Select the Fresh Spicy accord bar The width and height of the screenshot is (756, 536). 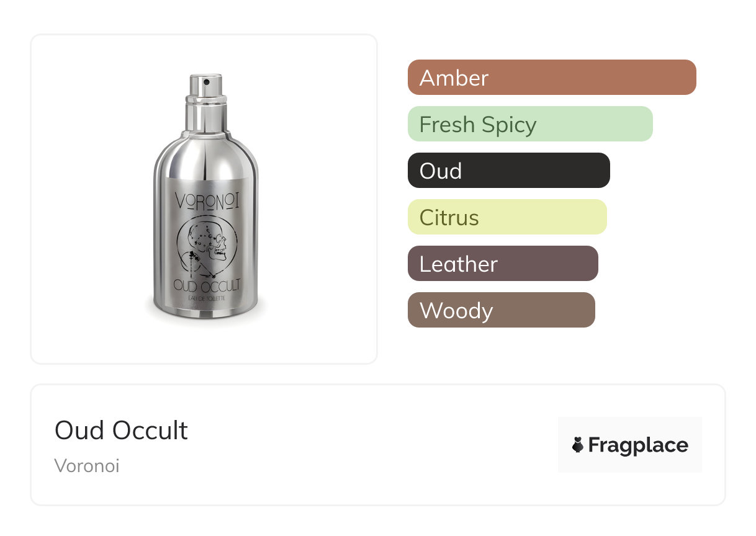(x=530, y=124)
